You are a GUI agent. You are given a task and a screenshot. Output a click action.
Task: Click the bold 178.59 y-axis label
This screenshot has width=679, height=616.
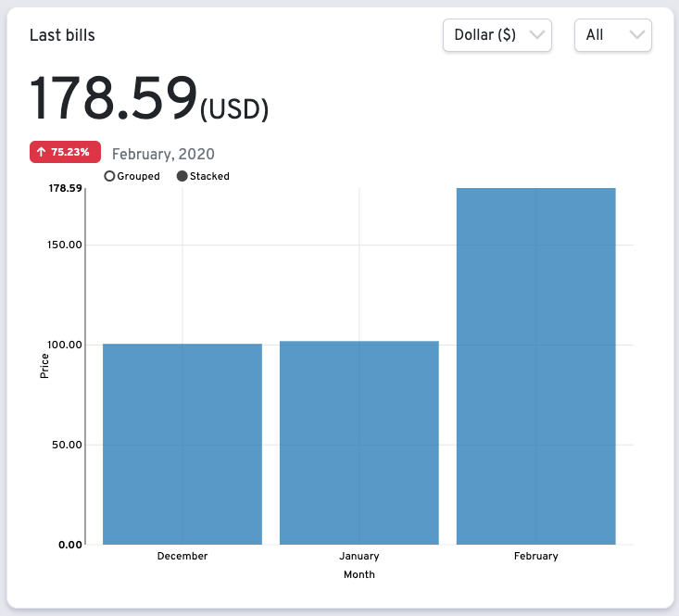pyautogui.click(x=66, y=188)
